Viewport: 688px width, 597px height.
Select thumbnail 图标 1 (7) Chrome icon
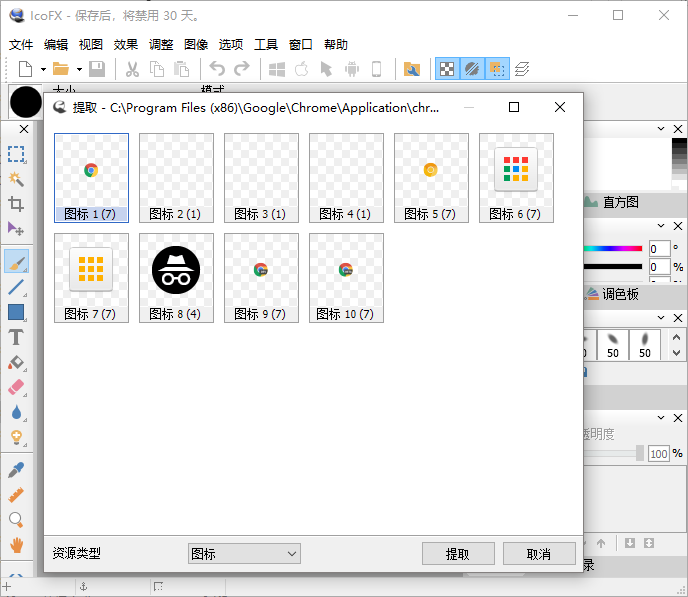click(91, 178)
